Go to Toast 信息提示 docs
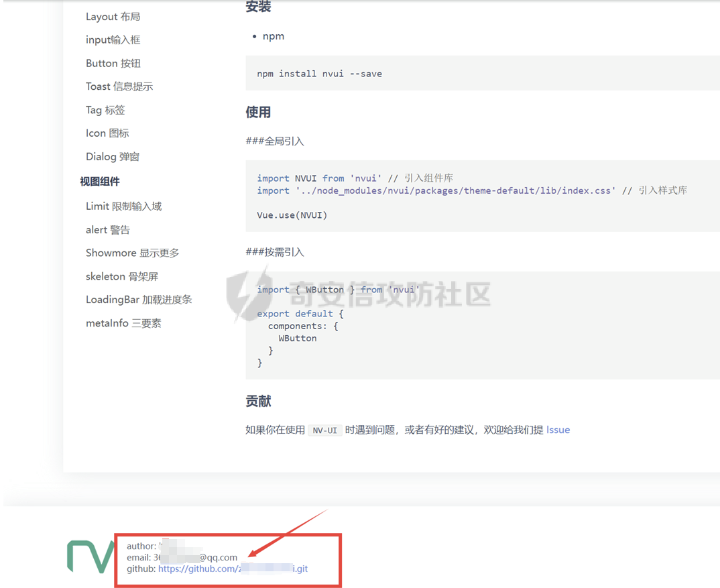 click(119, 86)
